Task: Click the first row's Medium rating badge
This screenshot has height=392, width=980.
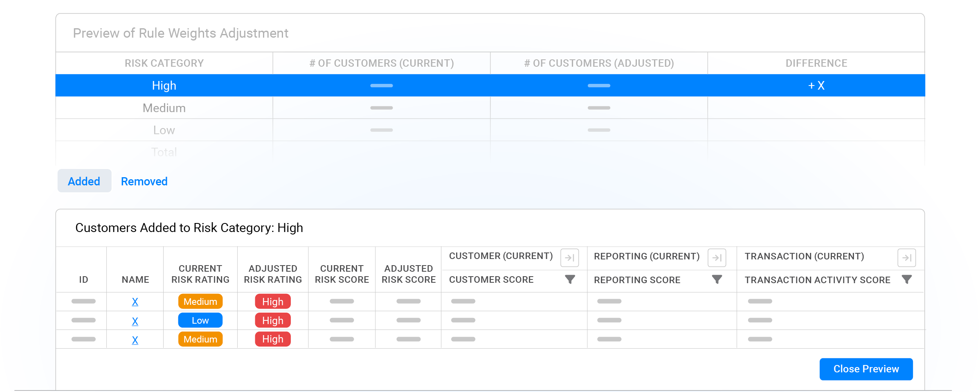Action: pyautogui.click(x=200, y=302)
